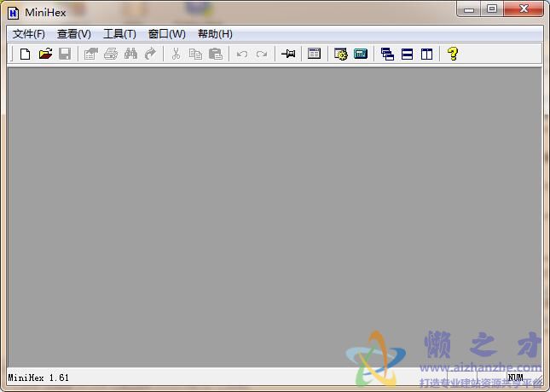Open a file with the folder icon
This screenshot has width=550, height=392.
[45, 54]
